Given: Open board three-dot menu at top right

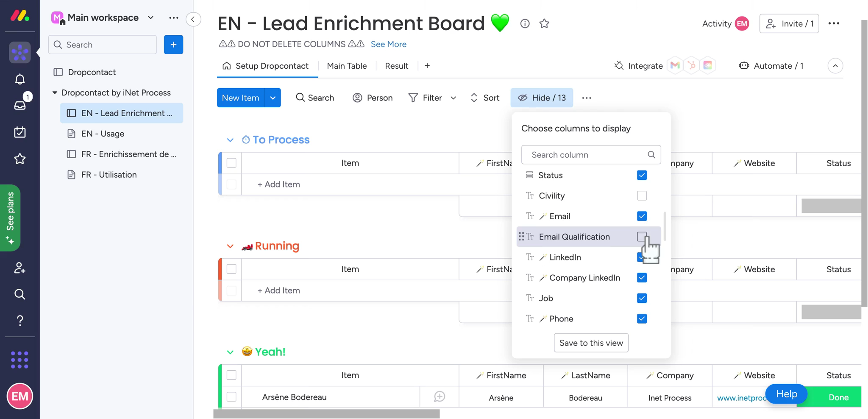Looking at the screenshot, I should coord(834,24).
